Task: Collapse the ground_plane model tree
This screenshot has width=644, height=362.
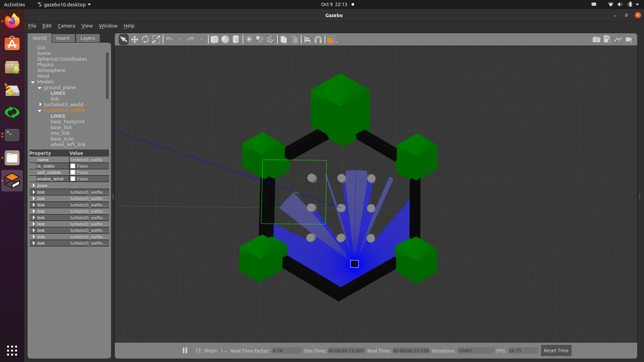Action: pos(39,88)
